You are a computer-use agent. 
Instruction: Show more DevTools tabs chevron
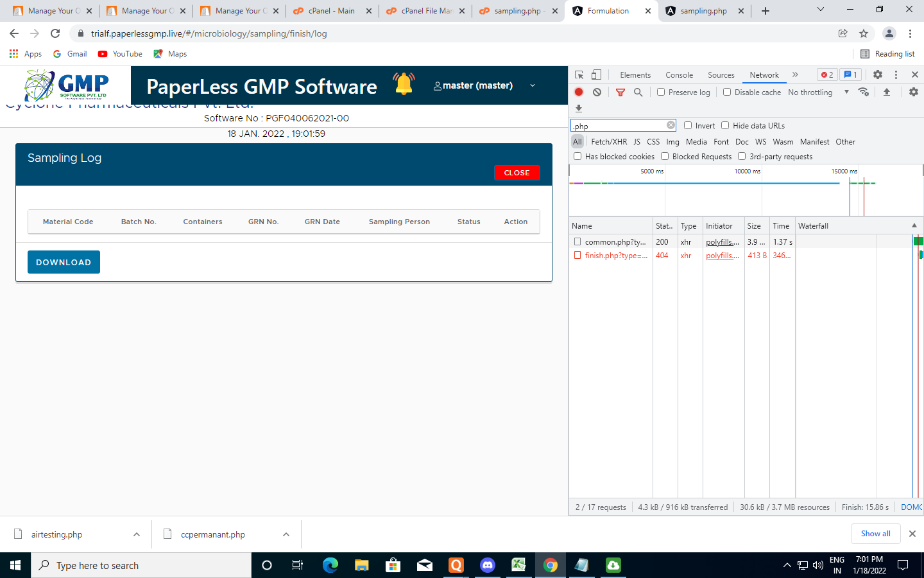pos(795,74)
